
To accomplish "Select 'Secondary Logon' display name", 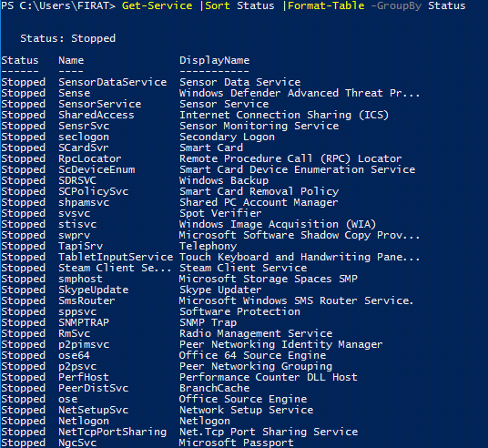I will (x=228, y=137).
